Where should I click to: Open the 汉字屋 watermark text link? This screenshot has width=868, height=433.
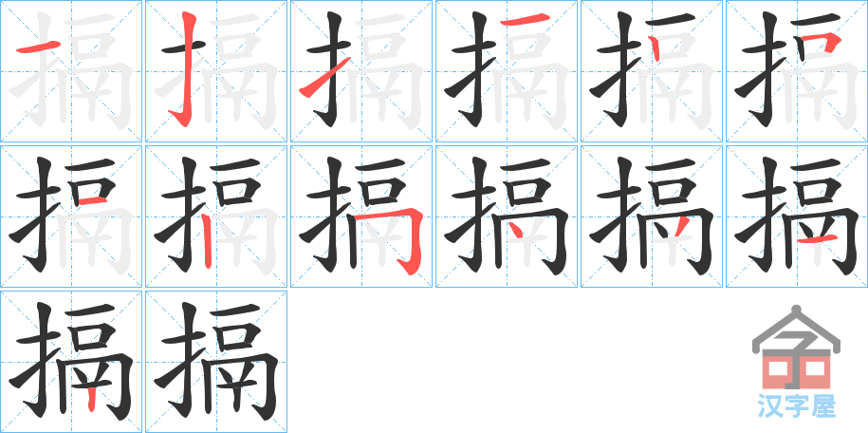pos(796,407)
